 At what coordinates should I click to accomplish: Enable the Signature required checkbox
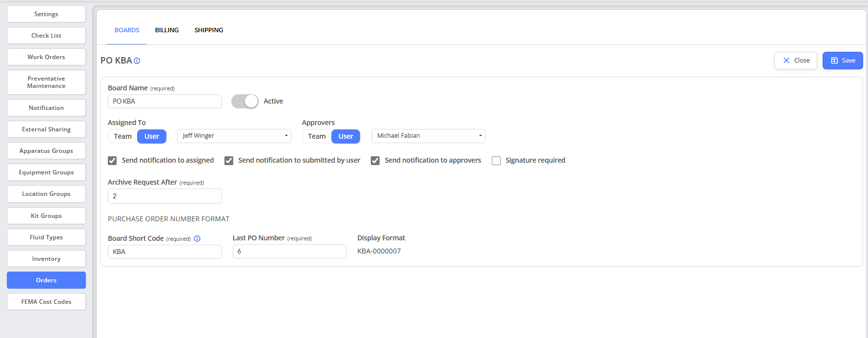tap(496, 161)
